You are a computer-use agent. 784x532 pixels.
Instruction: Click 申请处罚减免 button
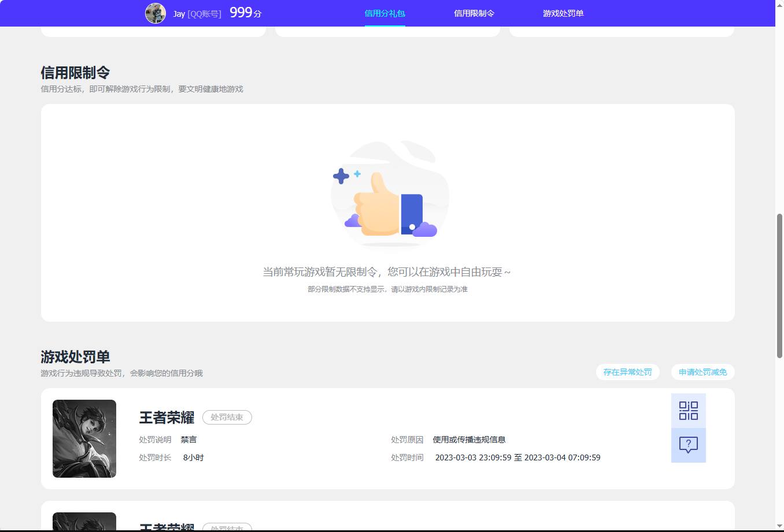(x=702, y=372)
